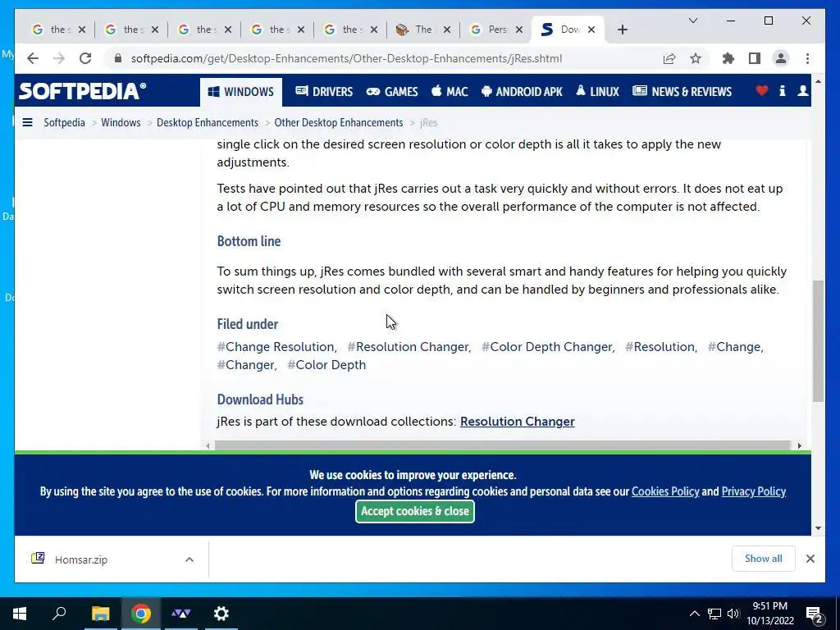840x630 pixels.
Task: Share this page via address bar icon
Action: pos(669,58)
